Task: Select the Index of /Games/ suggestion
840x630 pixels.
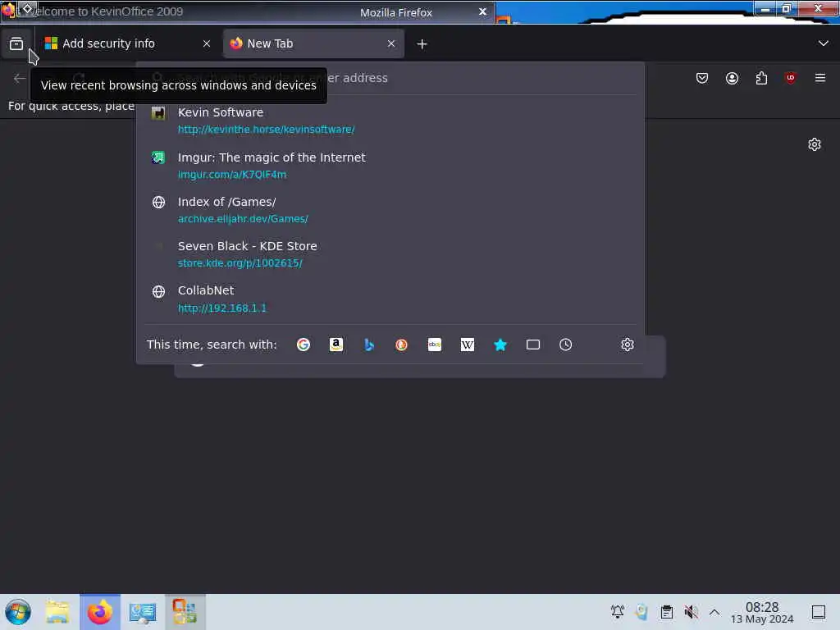Action: (x=390, y=210)
